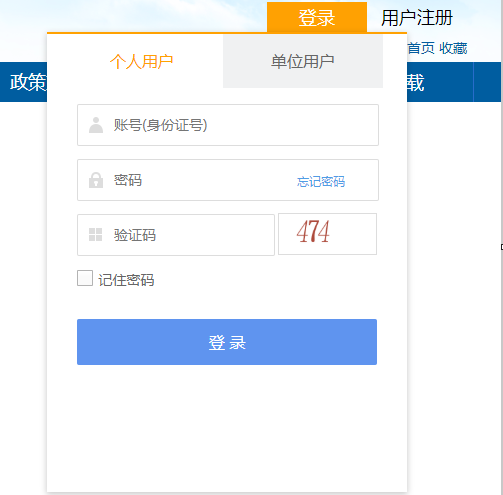Select the orange 登录 header tab
The height and width of the screenshot is (495, 503).
[317, 17]
